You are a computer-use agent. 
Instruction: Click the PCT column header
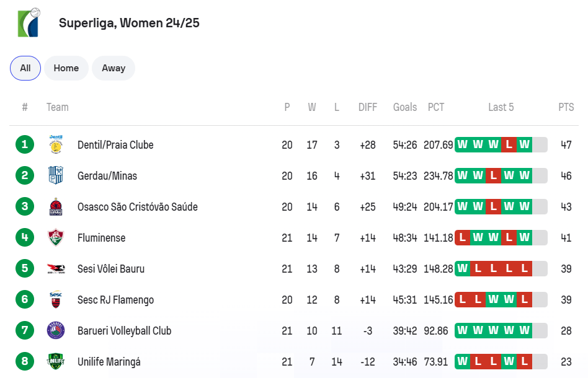[x=436, y=107]
